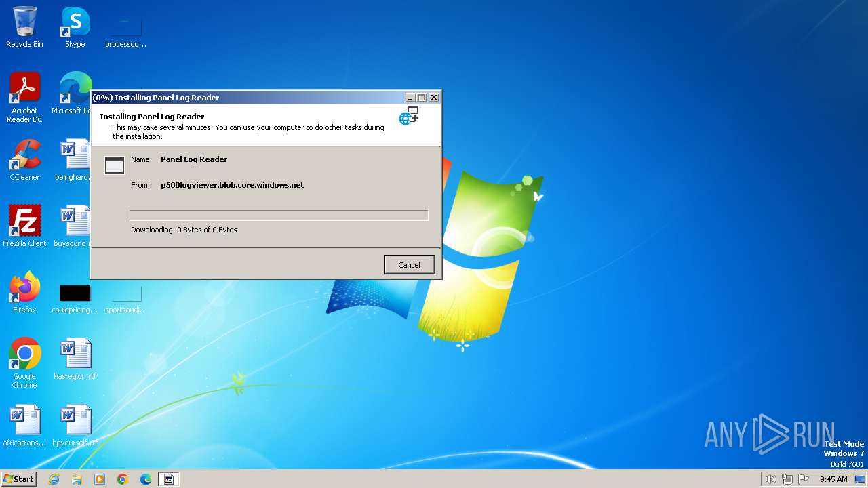Select the hasregion.rtf document
Screen dimensions: 868x488
coord(75,359)
